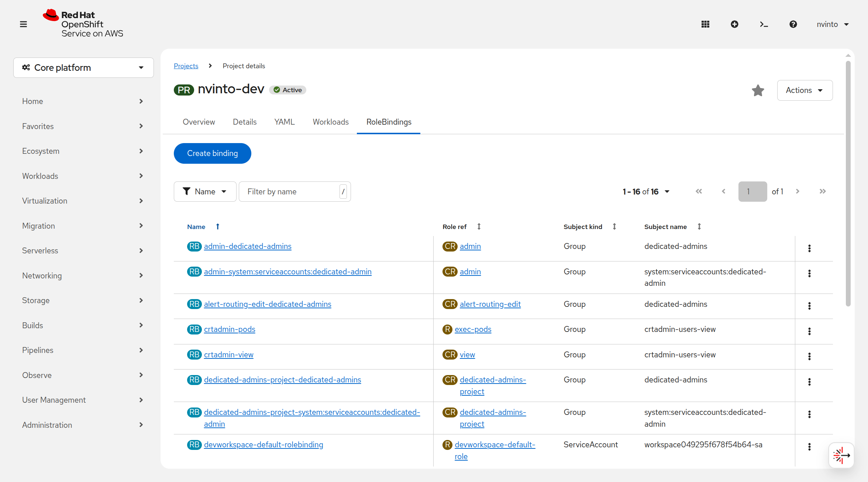Click the vertical page scrollbar
The image size is (868, 482).
tap(848, 184)
